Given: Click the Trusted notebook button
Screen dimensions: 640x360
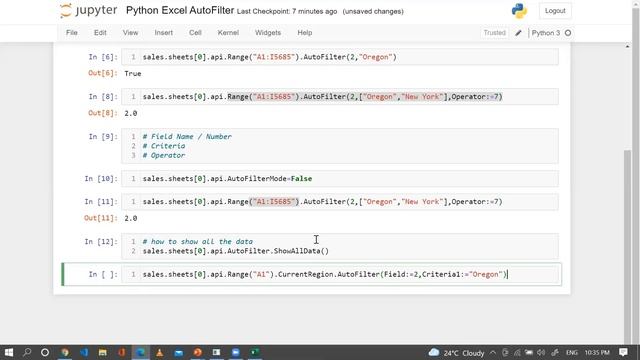Looking at the screenshot, I should pos(494,33).
